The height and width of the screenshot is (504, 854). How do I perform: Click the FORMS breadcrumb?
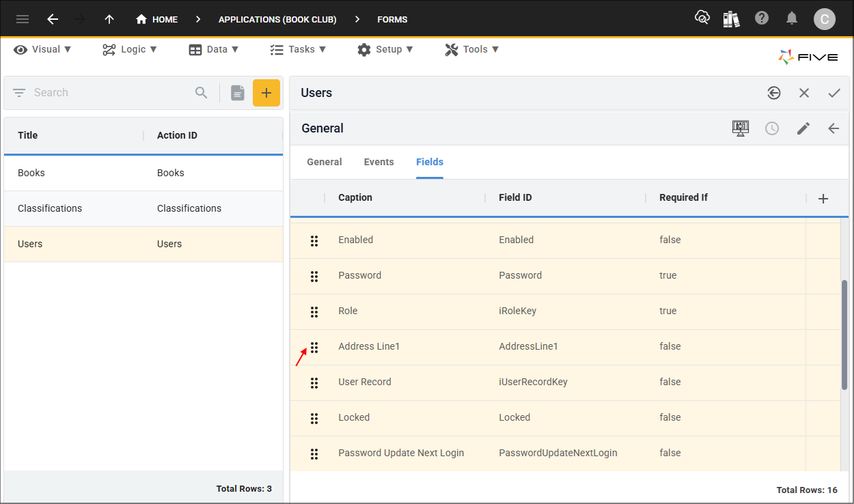point(392,19)
